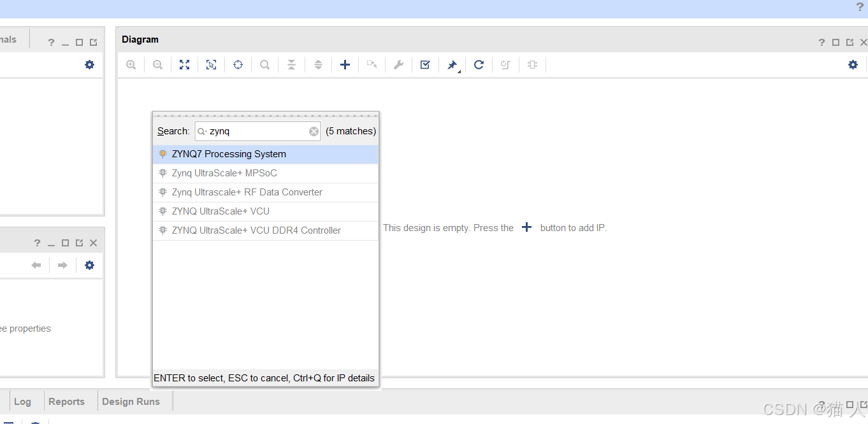Screen dimensions: 868x424
Task: Click the Regenerate Layout refresh icon
Action: 479,64
